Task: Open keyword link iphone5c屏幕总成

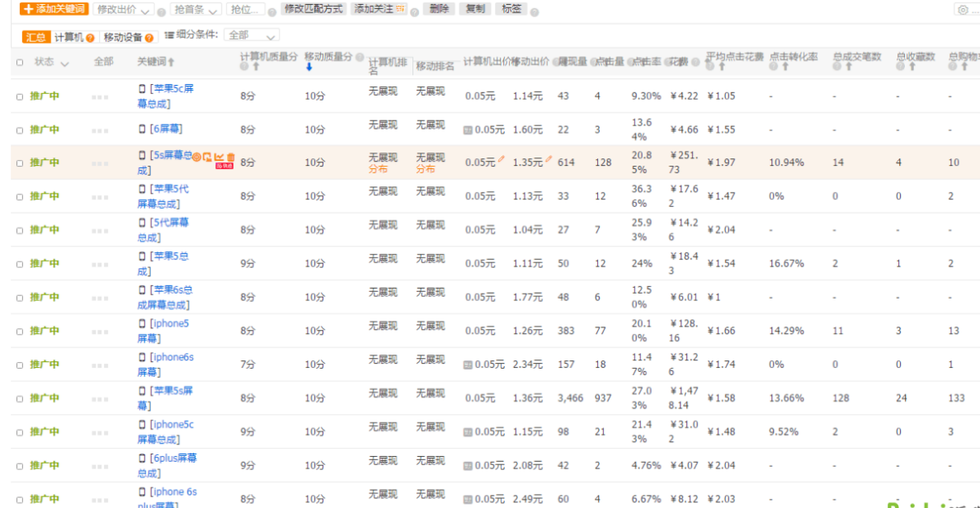Action: point(166,432)
